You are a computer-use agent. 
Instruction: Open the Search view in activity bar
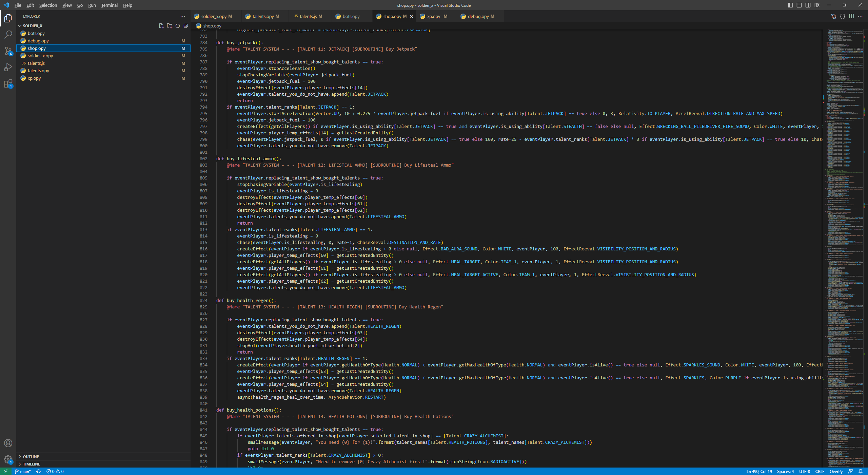(x=8, y=34)
